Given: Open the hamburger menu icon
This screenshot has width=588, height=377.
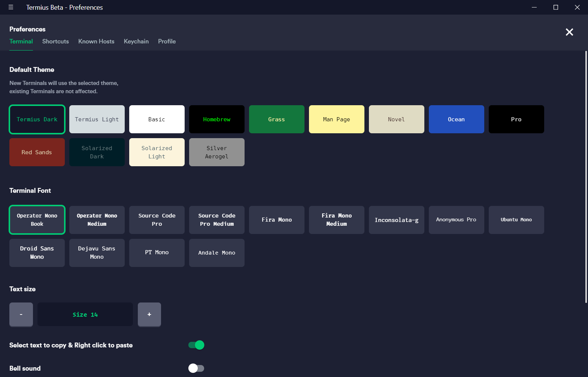Looking at the screenshot, I should tap(11, 7).
